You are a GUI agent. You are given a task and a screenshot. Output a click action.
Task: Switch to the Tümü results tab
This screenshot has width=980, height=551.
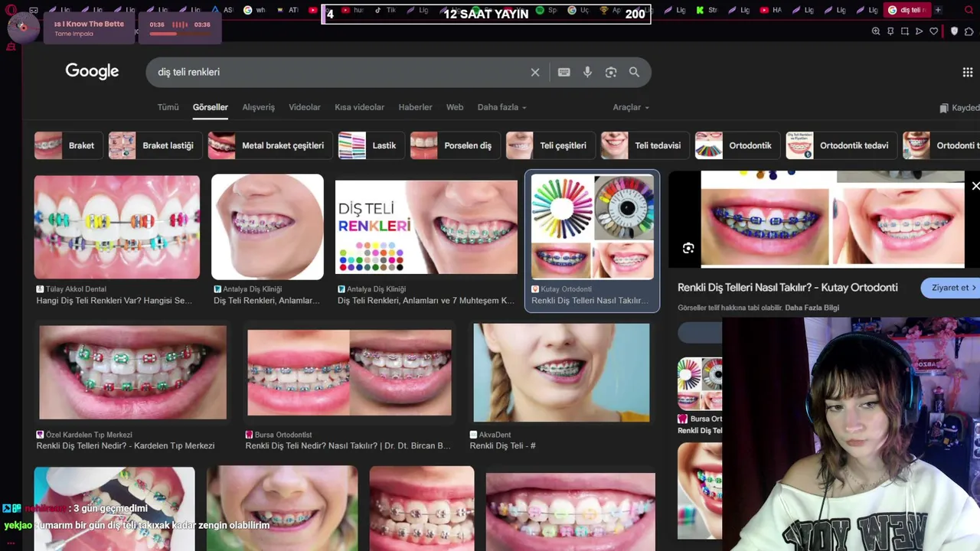pos(168,107)
